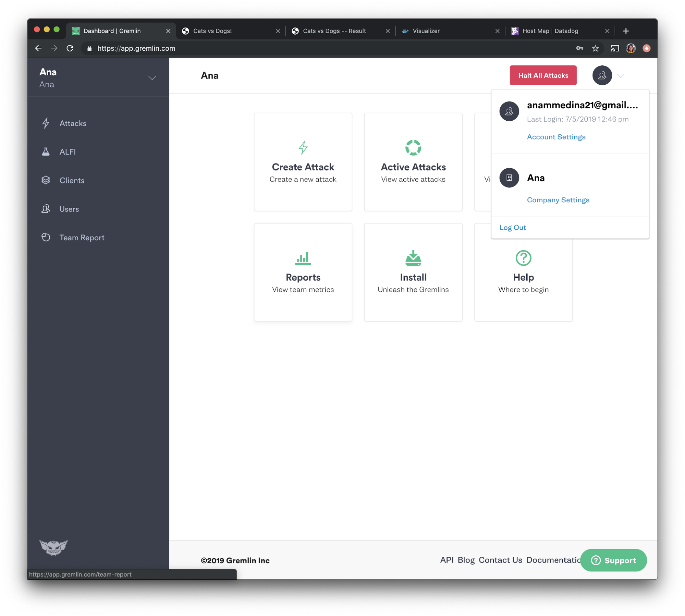Click the Active Attacks card title
685x616 pixels.
(x=413, y=167)
